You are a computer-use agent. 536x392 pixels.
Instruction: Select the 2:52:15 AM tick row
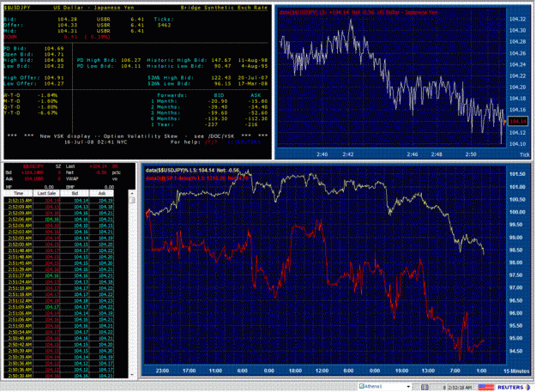coord(59,201)
